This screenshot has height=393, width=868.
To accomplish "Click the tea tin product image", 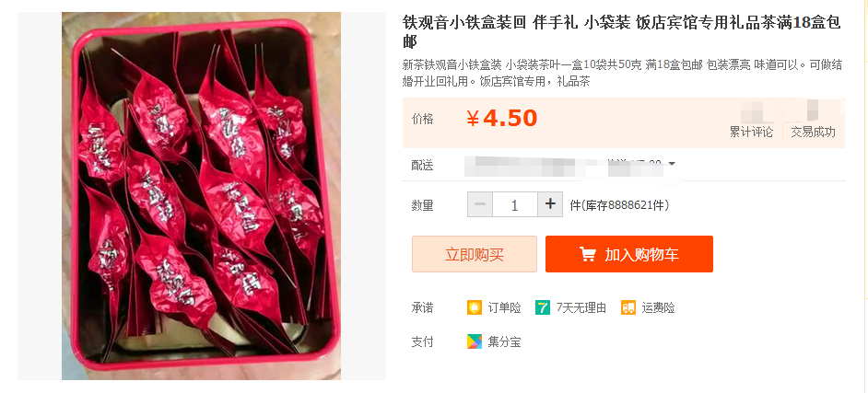I will [x=201, y=196].
